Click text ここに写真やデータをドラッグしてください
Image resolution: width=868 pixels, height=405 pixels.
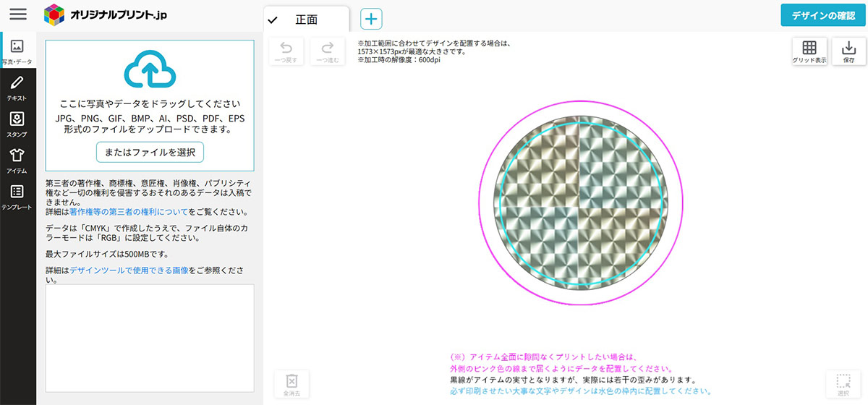point(150,104)
